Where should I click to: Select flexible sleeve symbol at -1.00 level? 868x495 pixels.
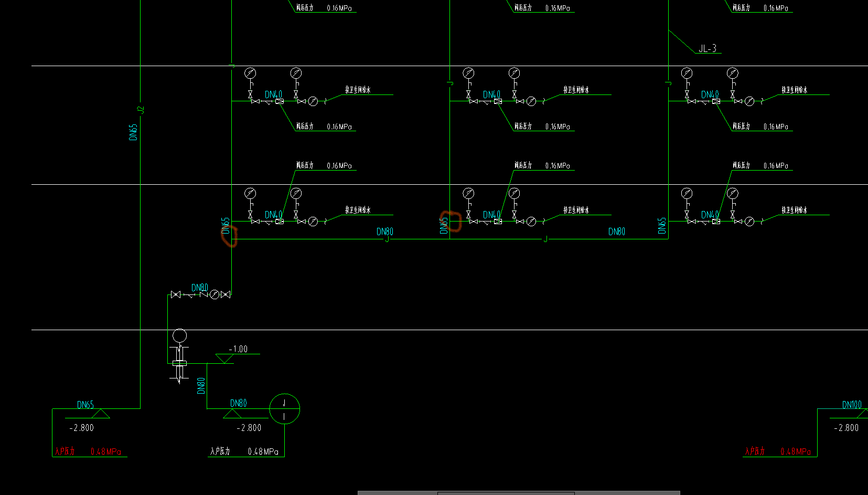tap(179, 363)
